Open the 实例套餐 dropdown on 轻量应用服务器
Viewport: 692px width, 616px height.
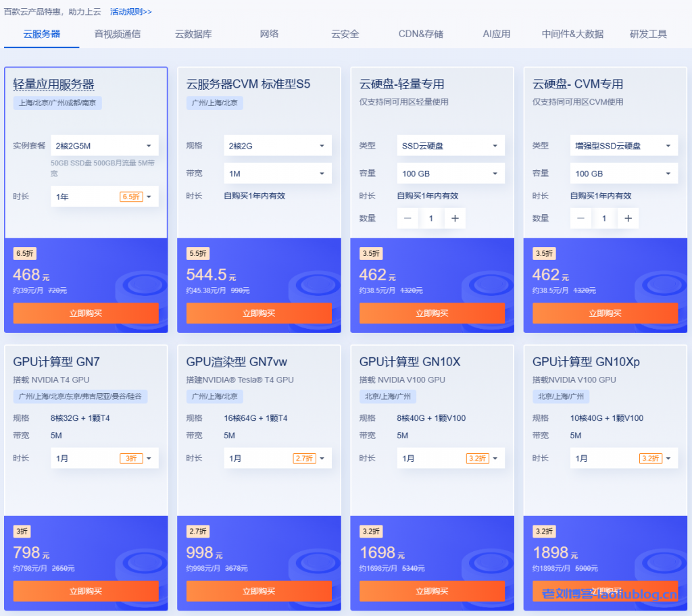click(104, 145)
